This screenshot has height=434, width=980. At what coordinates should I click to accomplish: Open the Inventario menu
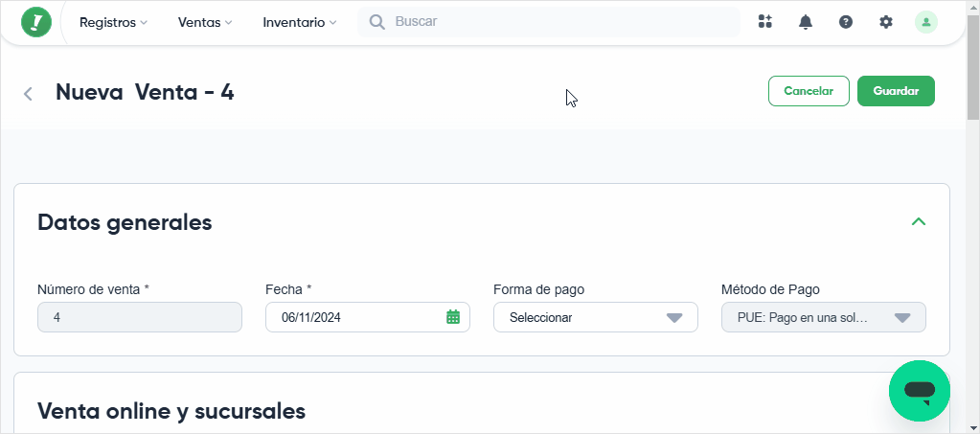[x=300, y=22]
